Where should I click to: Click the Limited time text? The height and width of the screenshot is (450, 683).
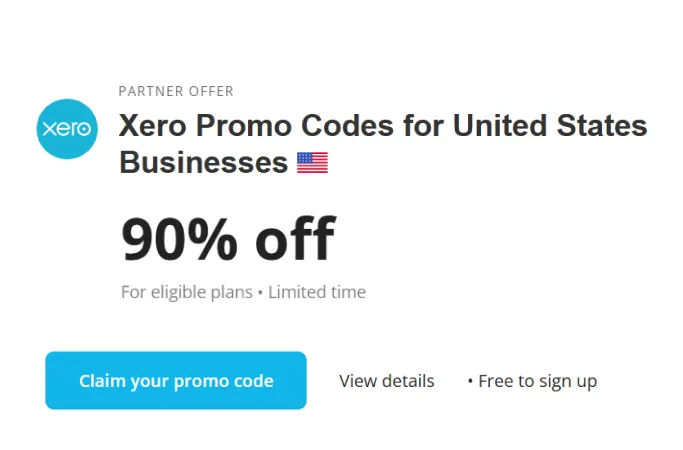pyautogui.click(x=317, y=293)
